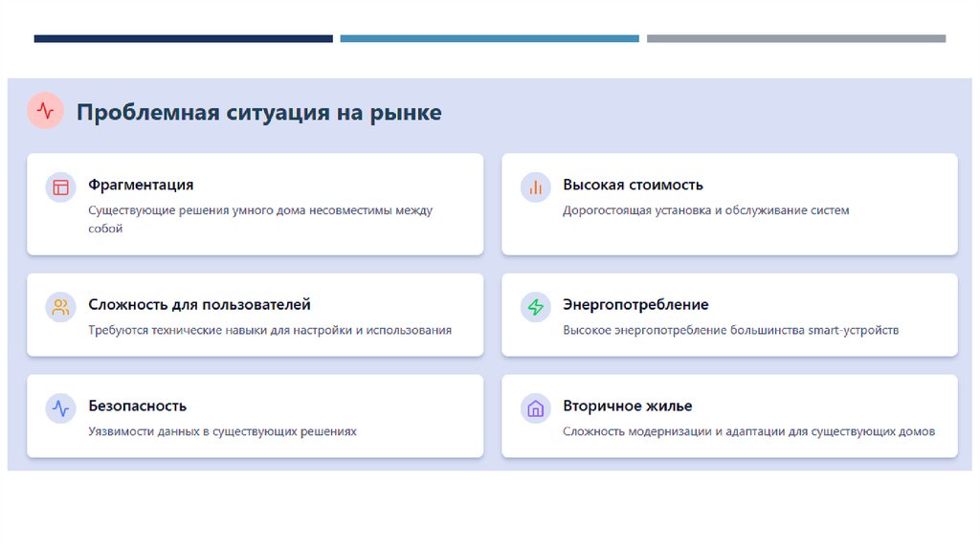This screenshot has height=549, width=980.
Task: Click the dark navy bar at the top
Action: coord(183,38)
